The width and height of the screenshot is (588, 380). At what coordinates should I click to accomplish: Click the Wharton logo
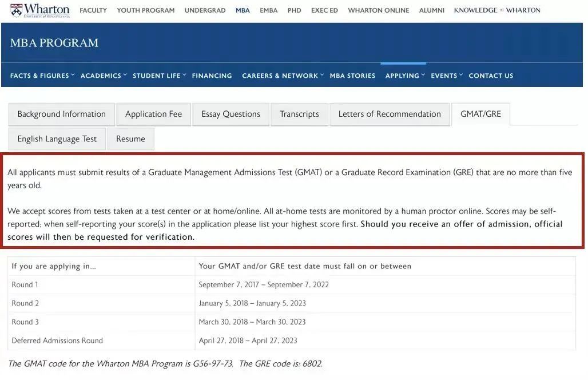click(x=40, y=10)
